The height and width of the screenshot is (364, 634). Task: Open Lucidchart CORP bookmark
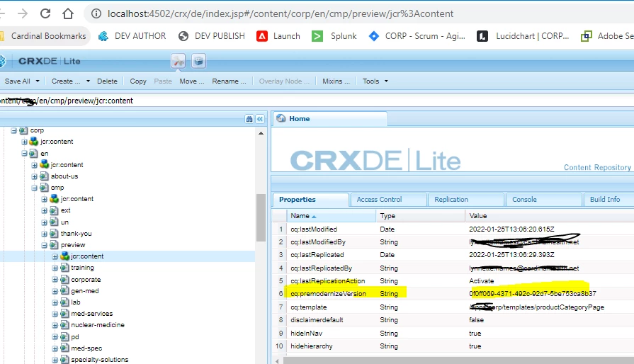[522, 36]
